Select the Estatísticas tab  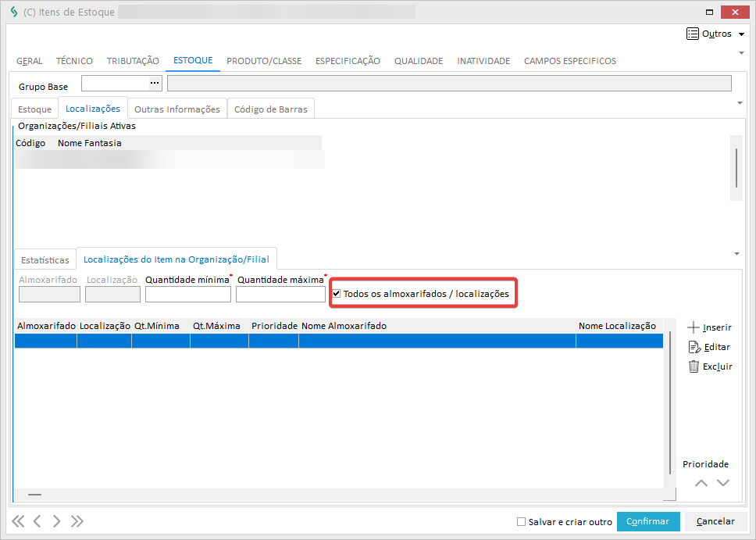[x=45, y=259]
